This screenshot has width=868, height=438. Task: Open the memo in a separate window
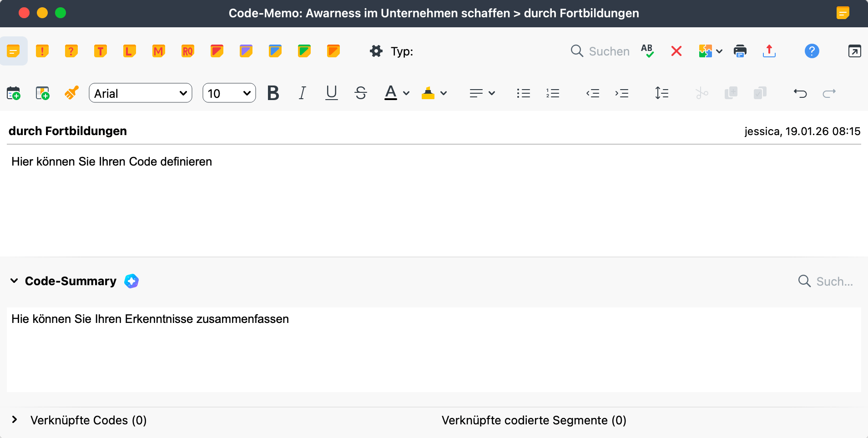855,51
